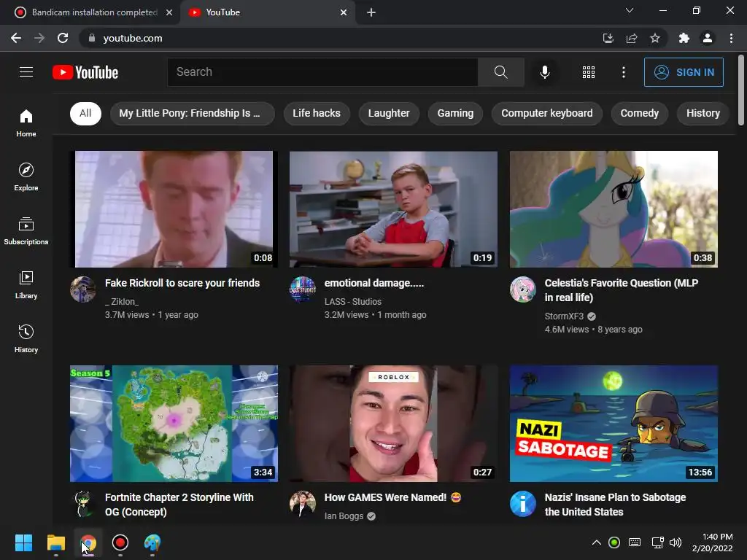The width and height of the screenshot is (747, 560).
Task: Open Library in sidebar
Action: [x=26, y=285]
